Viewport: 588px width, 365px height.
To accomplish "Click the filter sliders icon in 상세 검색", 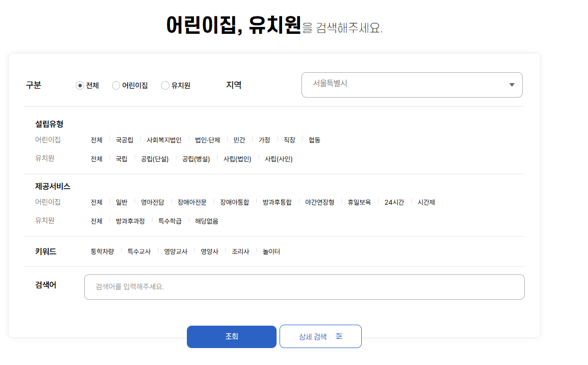I will coord(339,336).
